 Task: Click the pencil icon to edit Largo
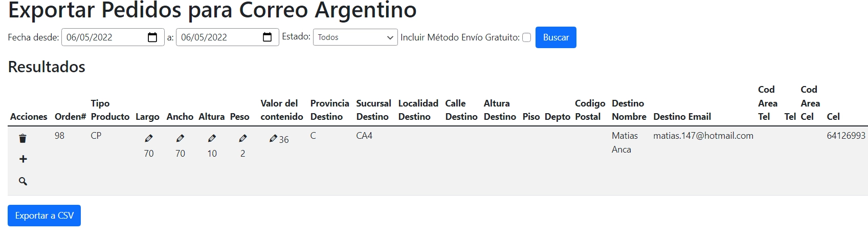click(x=149, y=138)
